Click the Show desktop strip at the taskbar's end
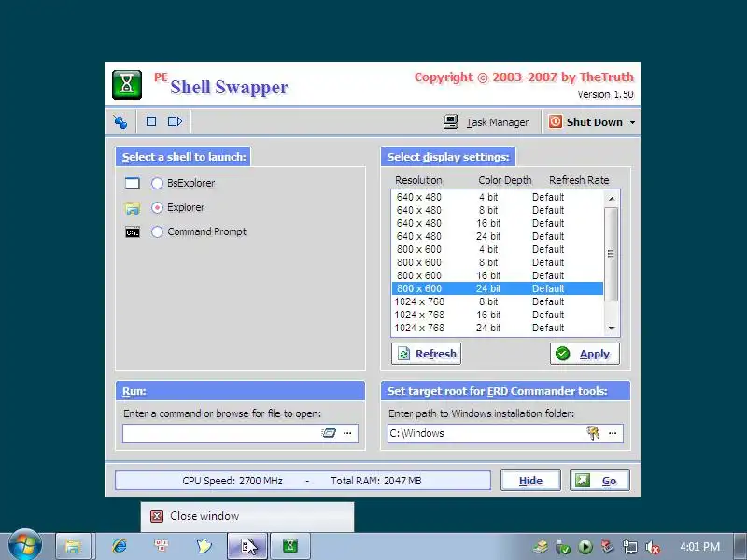This screenshot has height=560, width=747. (740, 546)
